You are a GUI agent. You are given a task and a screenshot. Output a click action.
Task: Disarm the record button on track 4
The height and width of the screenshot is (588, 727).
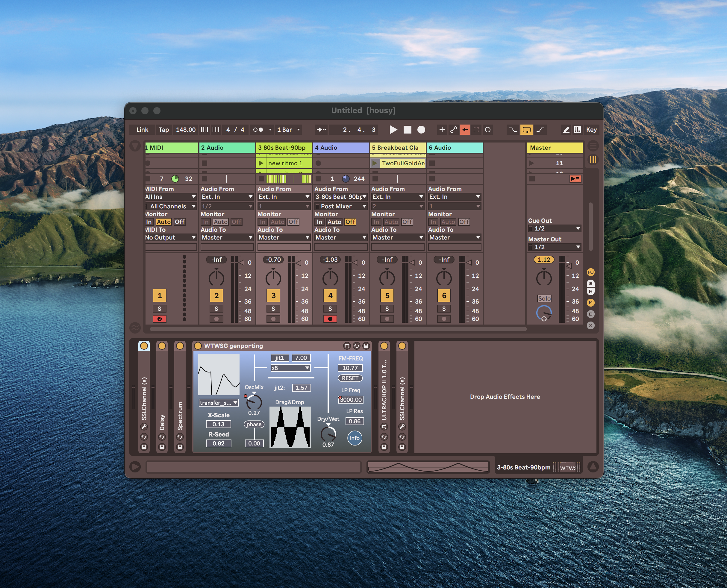[330, 319]
